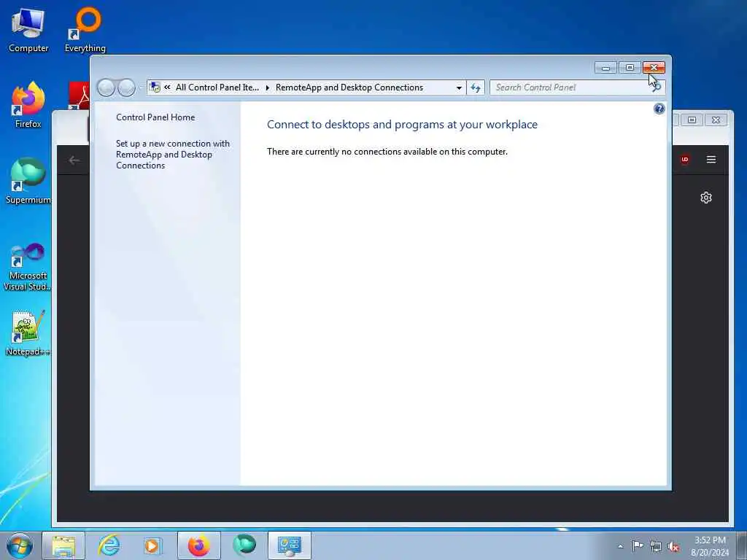Open network tray icon

pyautogui.click(x=656, y=546)
